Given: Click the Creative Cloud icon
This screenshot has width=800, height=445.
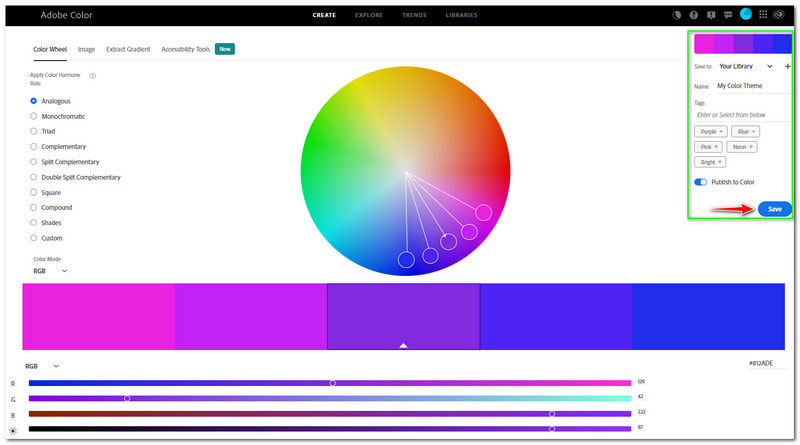Looking at the screenshot, I should point(779,15).
